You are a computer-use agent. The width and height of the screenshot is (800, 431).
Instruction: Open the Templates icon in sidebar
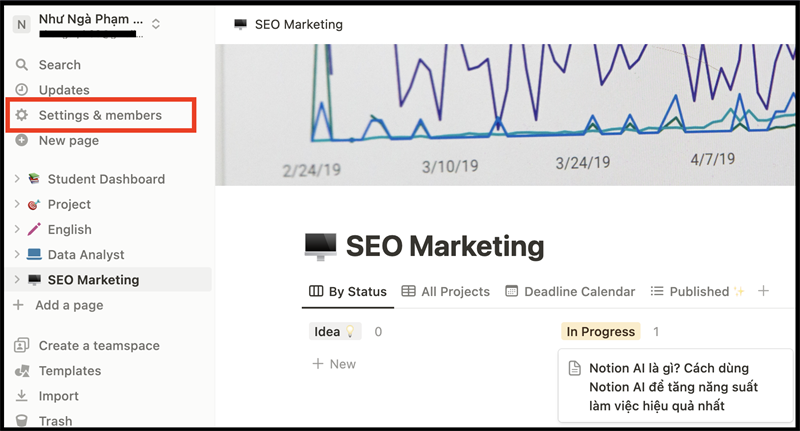pyautogui.click(x=21, y=371)
